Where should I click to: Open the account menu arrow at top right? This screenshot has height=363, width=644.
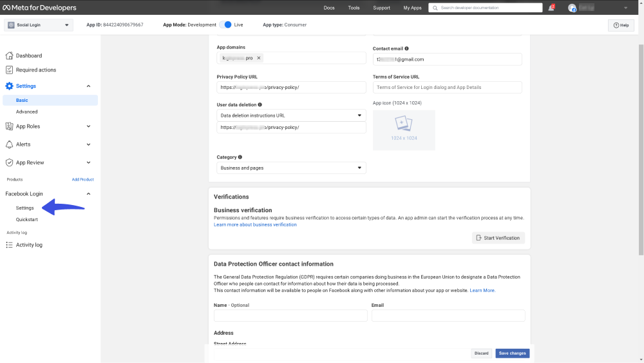point(625,8)
